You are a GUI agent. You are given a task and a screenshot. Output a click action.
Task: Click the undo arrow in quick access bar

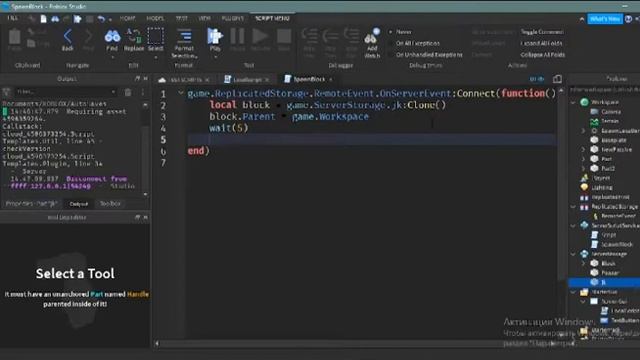(101, 19)
